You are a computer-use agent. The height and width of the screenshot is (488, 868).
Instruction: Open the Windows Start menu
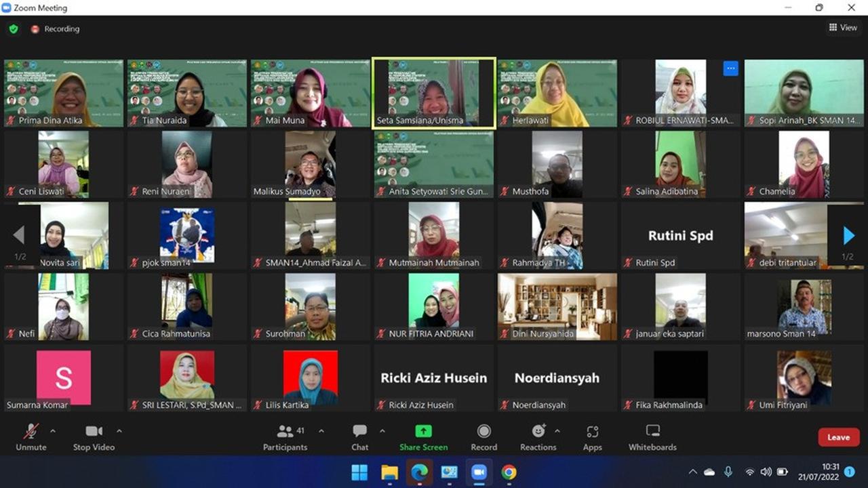359,472
